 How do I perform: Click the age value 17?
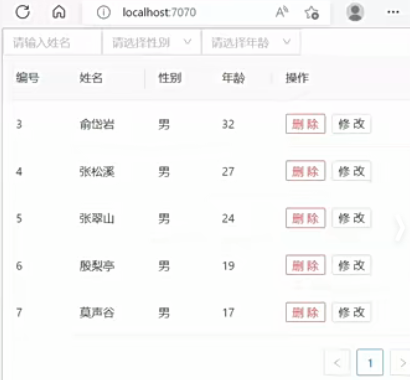228,313
